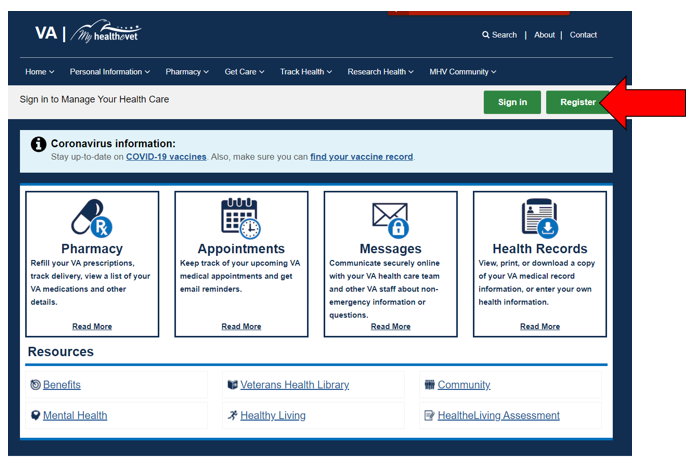Viewport: 696px width, 466px height.
Task: Open the Veterans Health Library link
Action: (295, 384)
